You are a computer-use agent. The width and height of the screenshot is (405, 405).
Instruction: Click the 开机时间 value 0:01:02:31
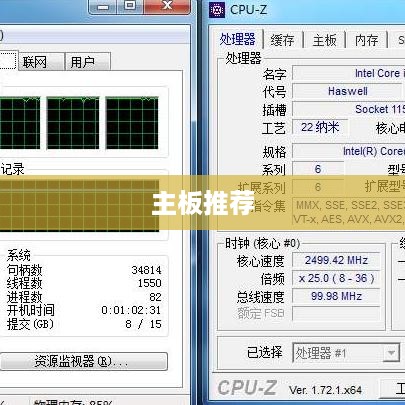[x=131, y=310]
